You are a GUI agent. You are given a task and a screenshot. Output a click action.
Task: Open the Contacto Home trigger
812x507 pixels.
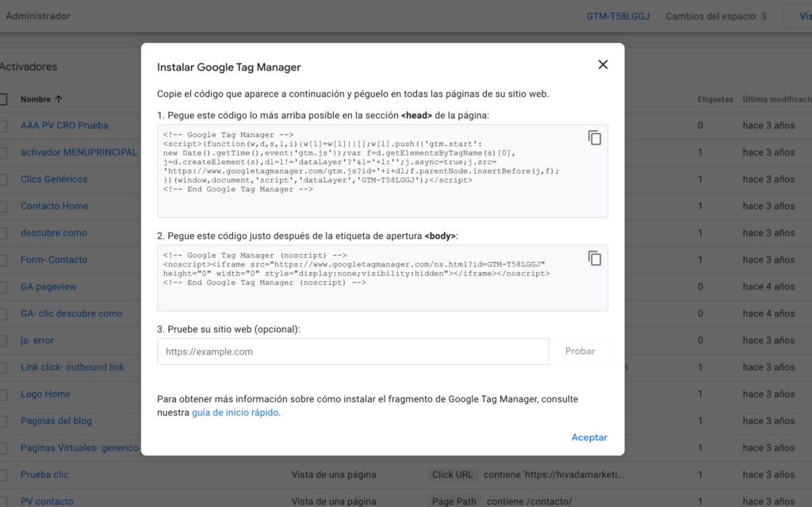pos(55,205)
